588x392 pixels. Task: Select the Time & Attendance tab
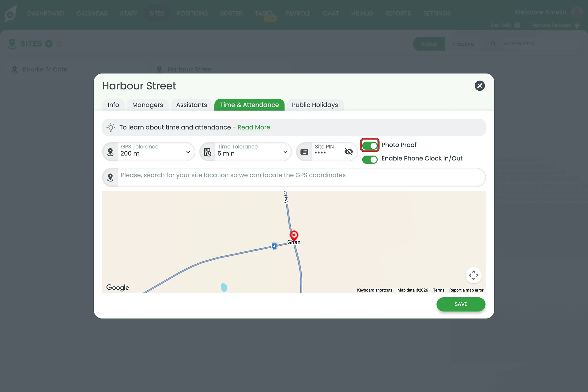click(249, 105)
